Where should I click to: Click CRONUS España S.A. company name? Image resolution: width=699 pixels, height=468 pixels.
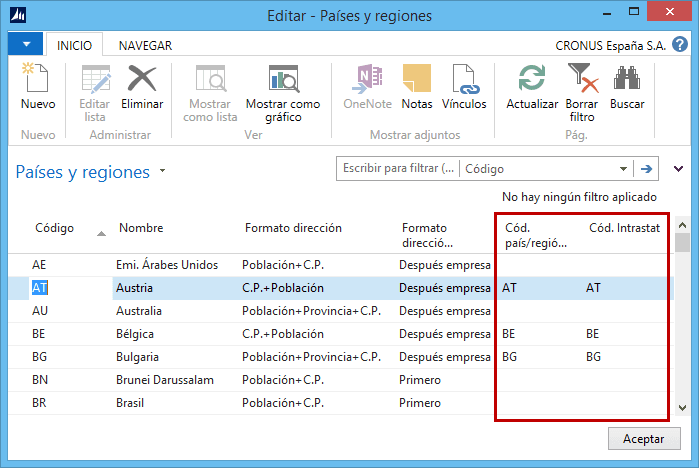tap(610, 45)
